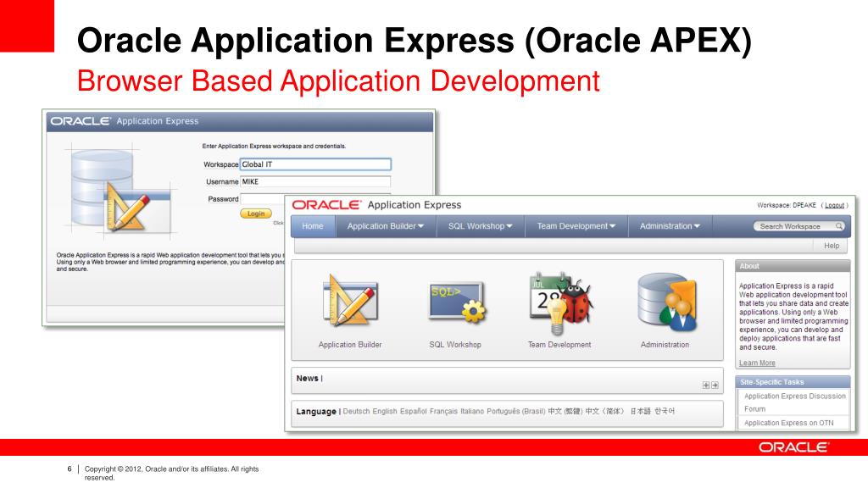Open the Team Development ladybug icon
The image size is (868, 488).
click(560, 303)
